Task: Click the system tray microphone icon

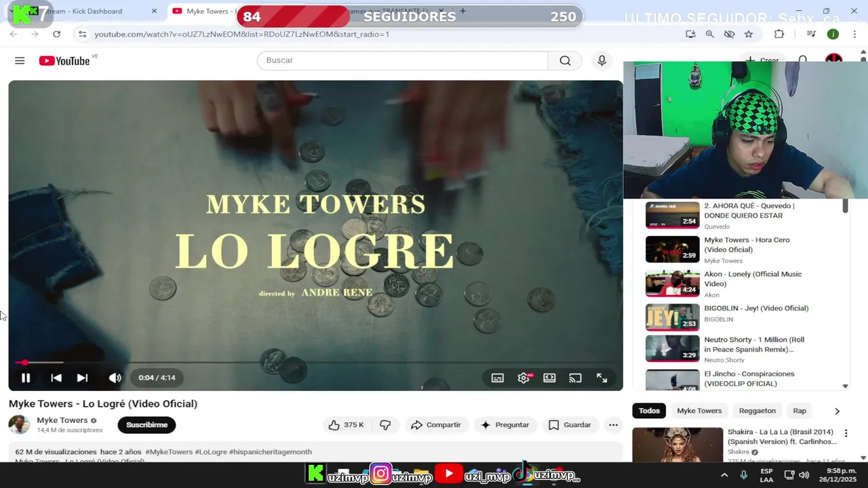Action: (x=744, y=475)
